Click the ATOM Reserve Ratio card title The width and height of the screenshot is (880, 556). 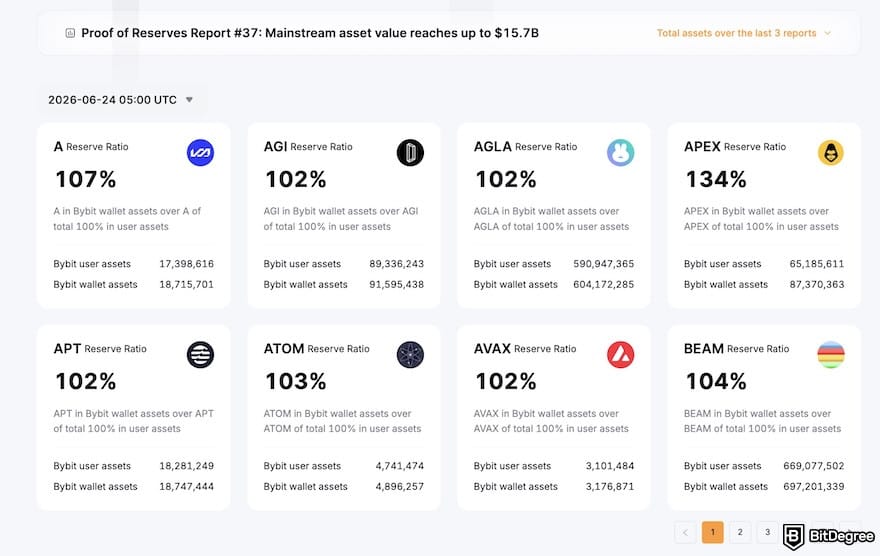pos(317,348)
